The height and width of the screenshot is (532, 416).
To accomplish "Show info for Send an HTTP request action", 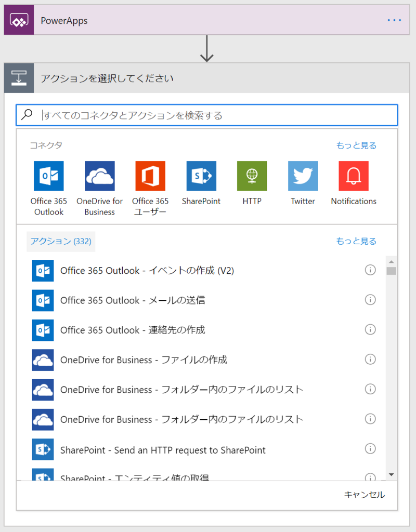I will pos(370,448).
